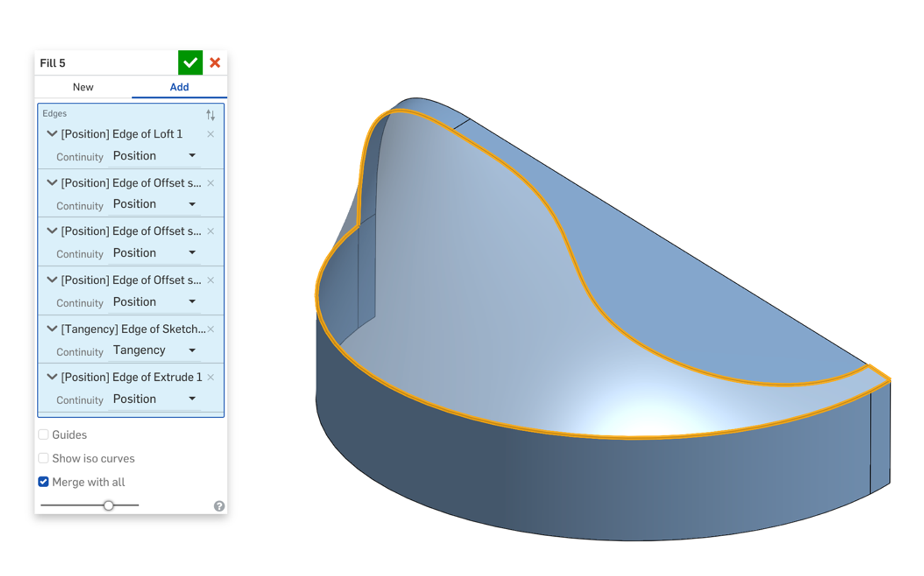Click the reorder edges arrows icon
The width and height of the screenshot is (924, 576).
click(210, 115)
